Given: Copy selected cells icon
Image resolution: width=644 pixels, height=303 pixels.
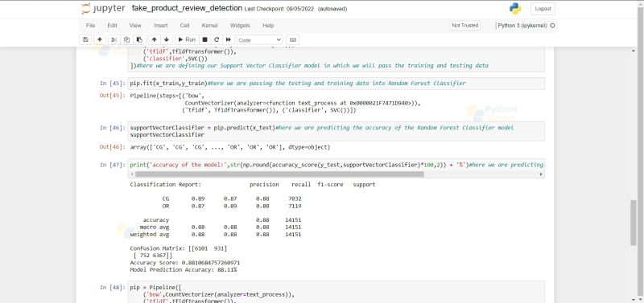Looking at the screenshot, I should (127, 39).
